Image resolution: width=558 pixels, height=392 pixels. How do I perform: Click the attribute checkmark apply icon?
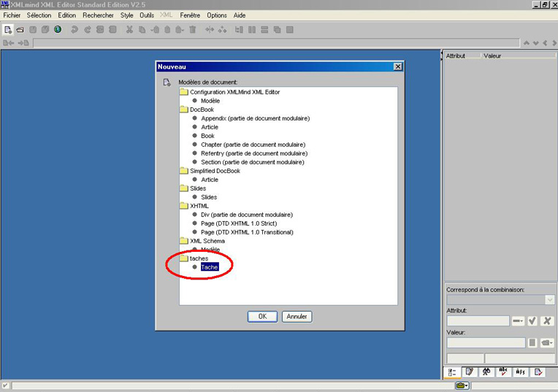[532, 321]
